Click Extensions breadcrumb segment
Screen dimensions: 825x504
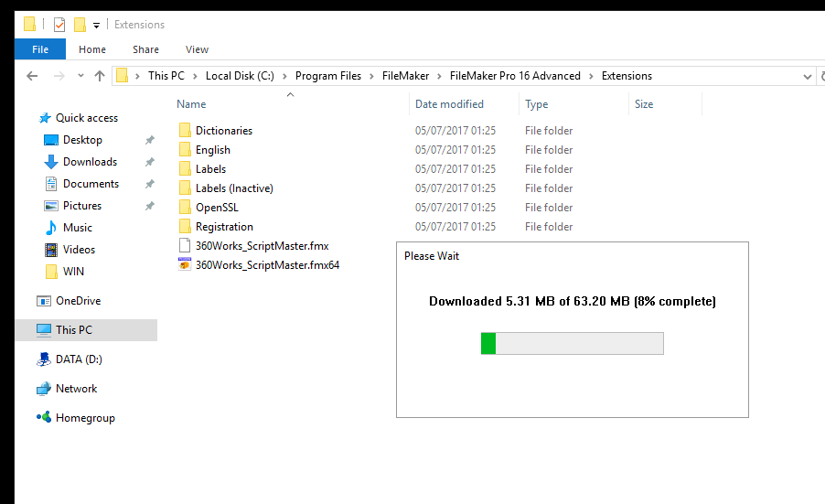(x=627, y=76)
